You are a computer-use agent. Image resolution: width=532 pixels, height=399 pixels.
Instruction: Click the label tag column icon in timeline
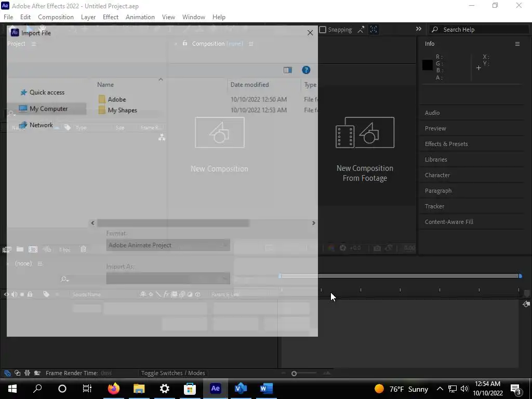pos(46,294)
